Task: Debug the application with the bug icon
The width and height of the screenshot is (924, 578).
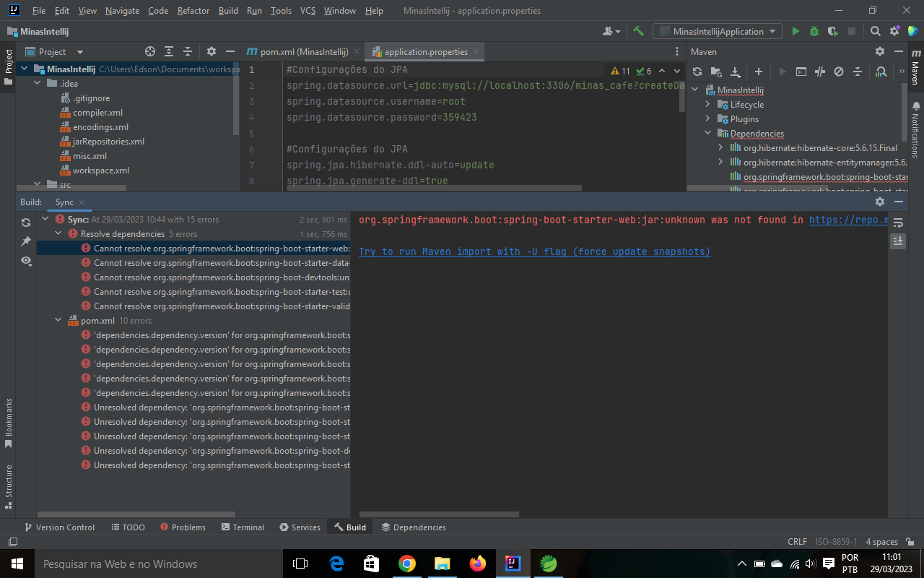Action: pyautogui.click(x=814, y=31)
